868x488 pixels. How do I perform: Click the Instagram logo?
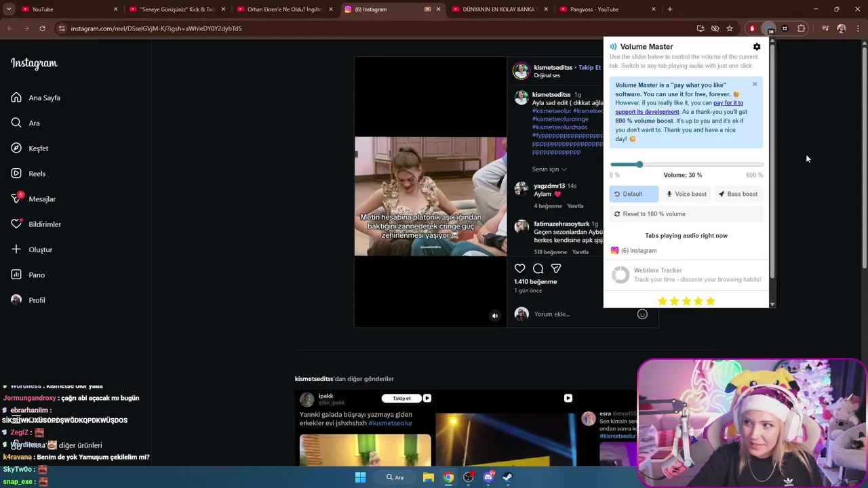pyautogui.click(x=34, y=64)
